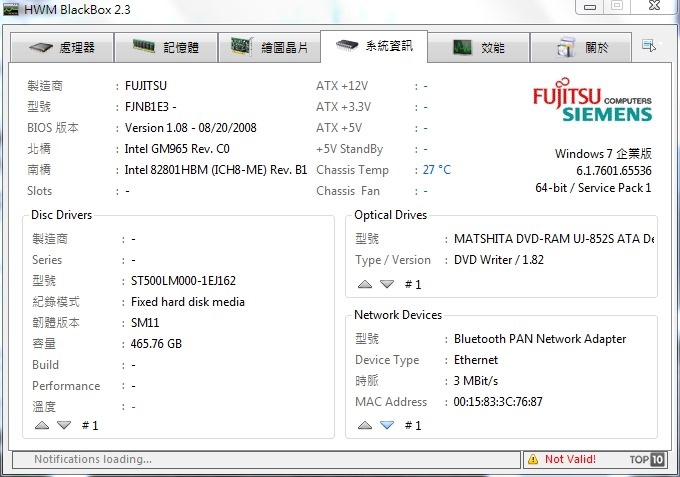The width and height of the screenshot is (680, 477).
Task: Click the Chassis Fan label
Action: coord(348,191)
